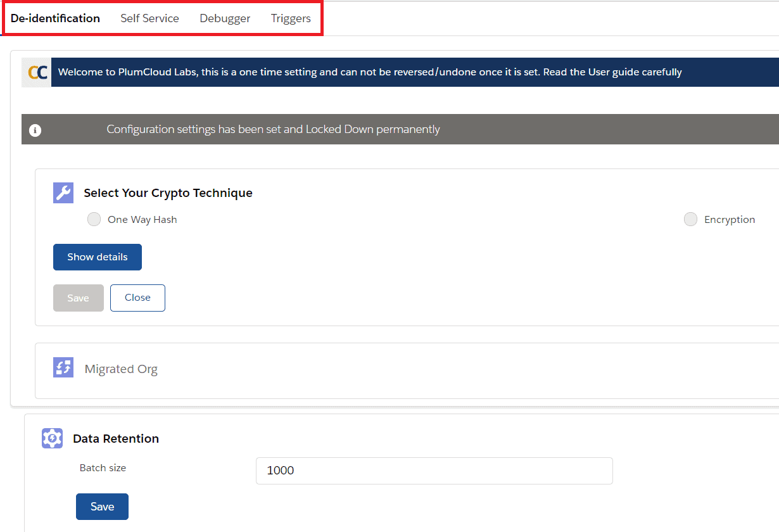Expand the Migrated Org section

[x=121, y=368]
